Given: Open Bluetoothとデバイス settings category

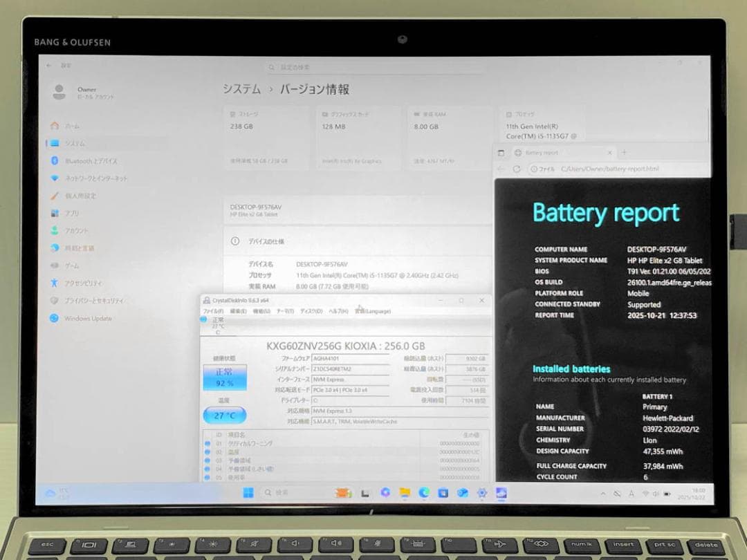Looking at the screenshot, I should pyautogui.click(x=86, y=160).
